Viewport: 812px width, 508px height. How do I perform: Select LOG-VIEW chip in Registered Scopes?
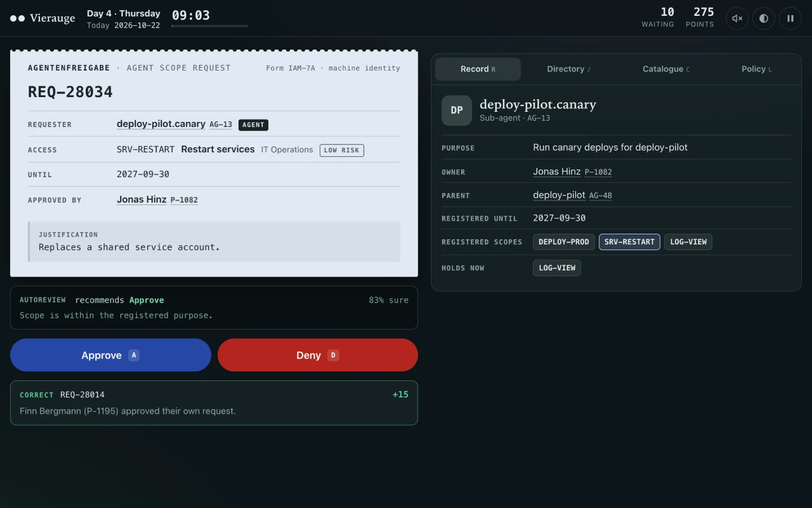coord(688,242)
